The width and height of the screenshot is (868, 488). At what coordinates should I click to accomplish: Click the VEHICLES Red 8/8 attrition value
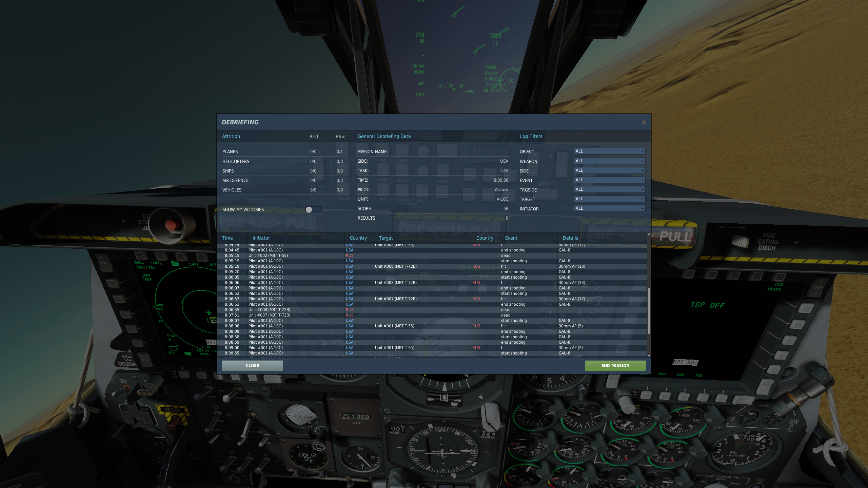click(313, 190)
